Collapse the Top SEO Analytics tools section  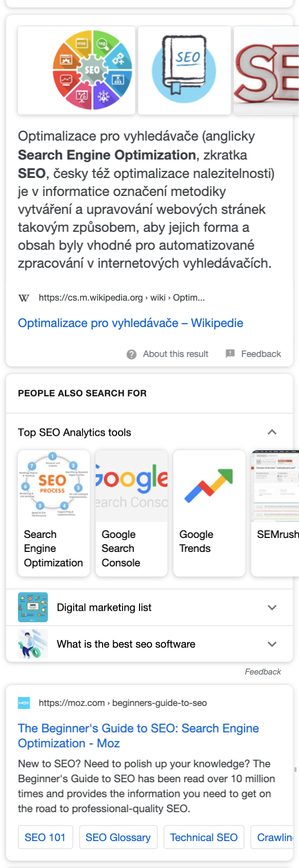272,432
